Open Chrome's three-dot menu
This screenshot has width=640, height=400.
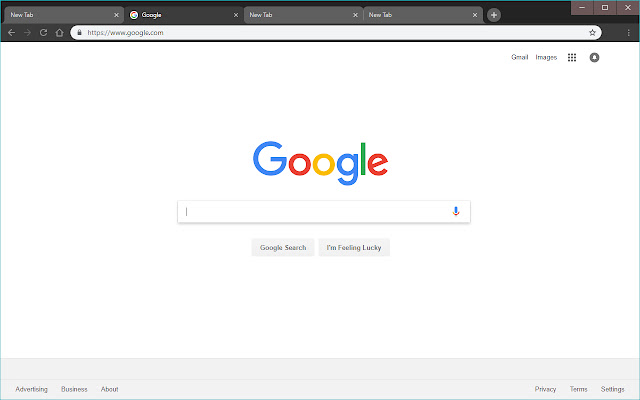pyautogui.click(x=629, y=33)
